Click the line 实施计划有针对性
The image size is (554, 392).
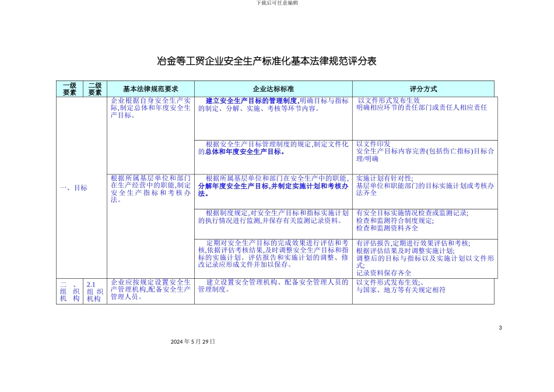[x=384, y=178]
